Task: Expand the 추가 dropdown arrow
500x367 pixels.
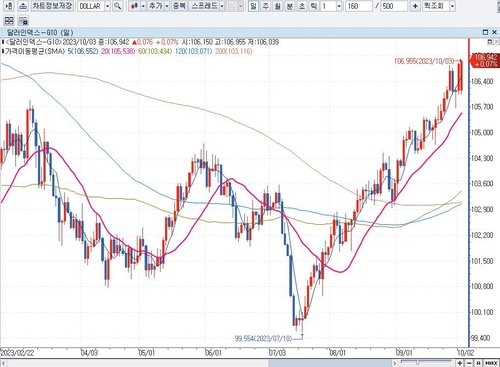Action: (167, 6)
